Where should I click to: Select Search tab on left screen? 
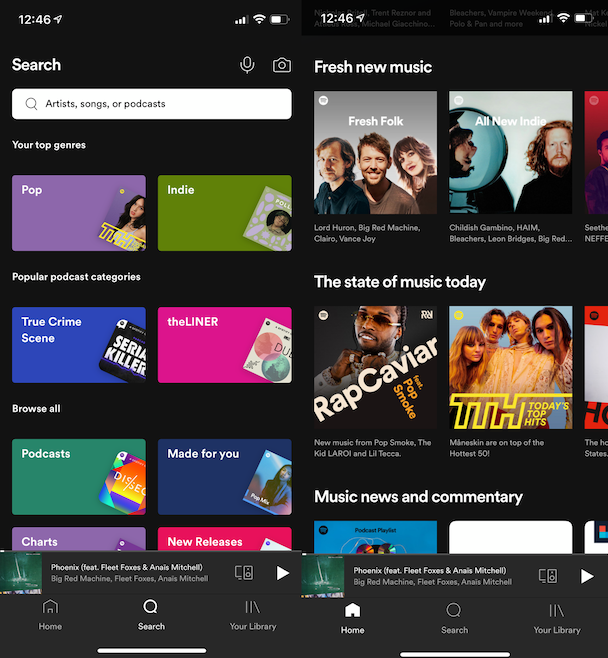click(151, 615)
